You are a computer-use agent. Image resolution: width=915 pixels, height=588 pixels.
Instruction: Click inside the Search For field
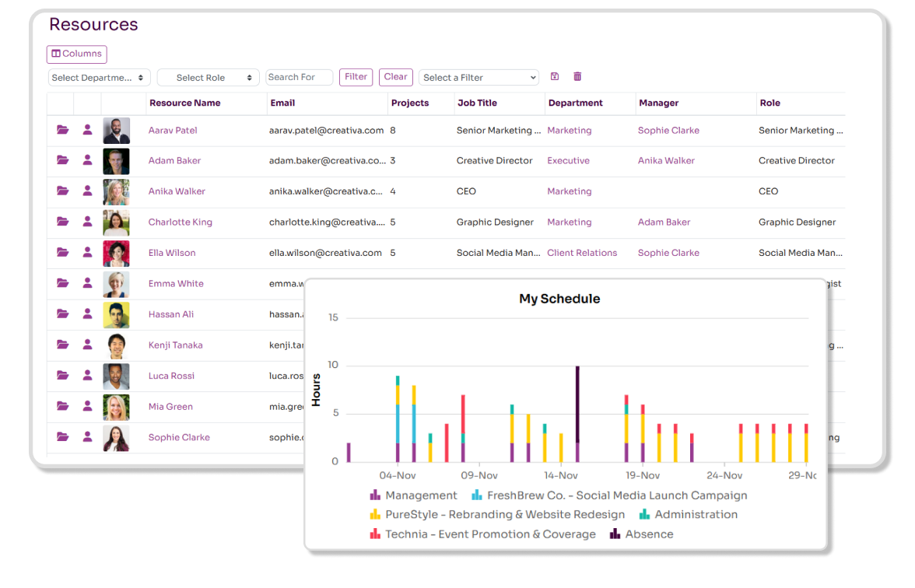click(299, 77)
